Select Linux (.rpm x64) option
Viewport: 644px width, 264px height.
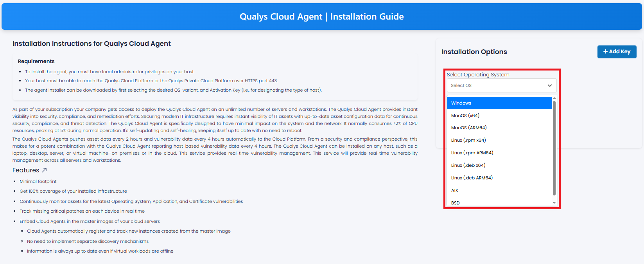[x=499, y=140]
